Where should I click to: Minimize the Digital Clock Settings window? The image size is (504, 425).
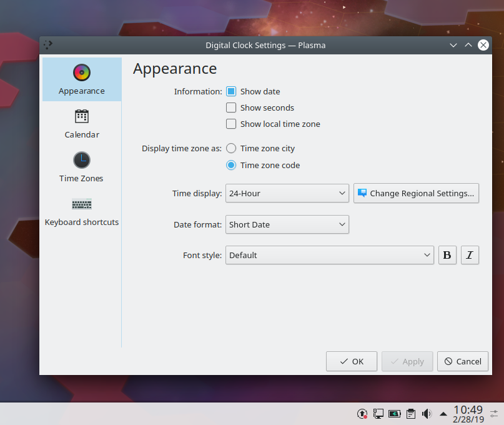point(453,45)
